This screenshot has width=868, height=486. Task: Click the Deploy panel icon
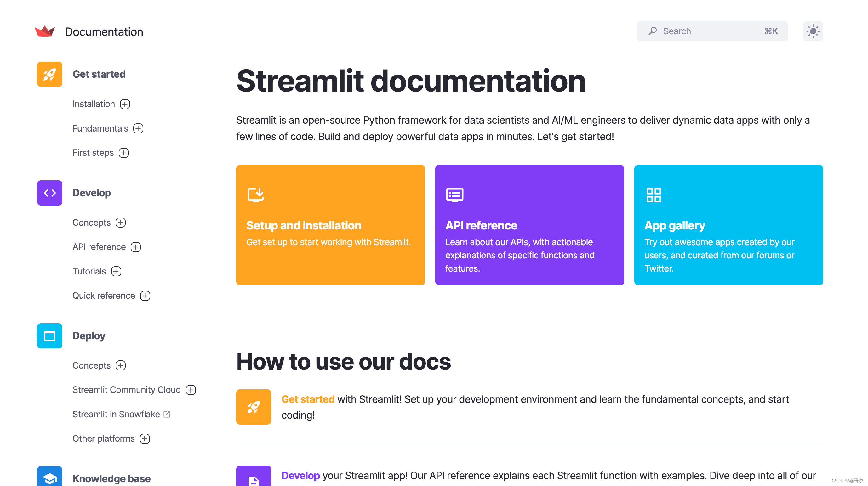click(49, 336)
